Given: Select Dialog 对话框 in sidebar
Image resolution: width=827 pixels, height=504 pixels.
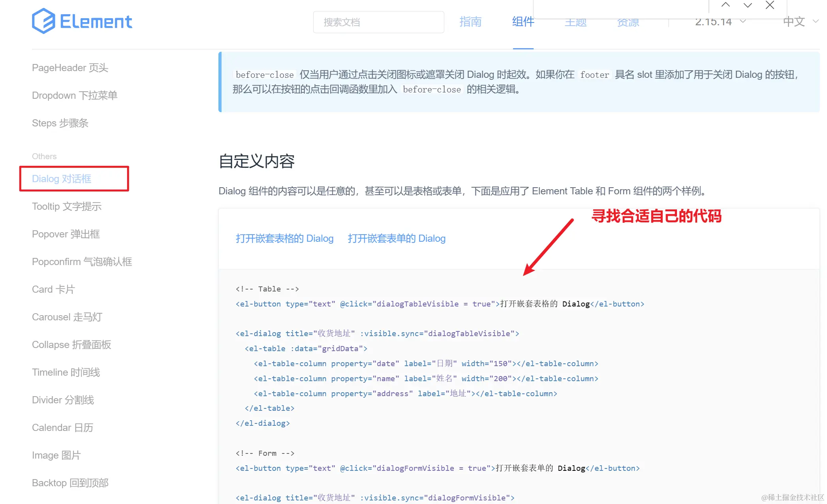Looking at the screenshot, I should (x=62, y=179).
